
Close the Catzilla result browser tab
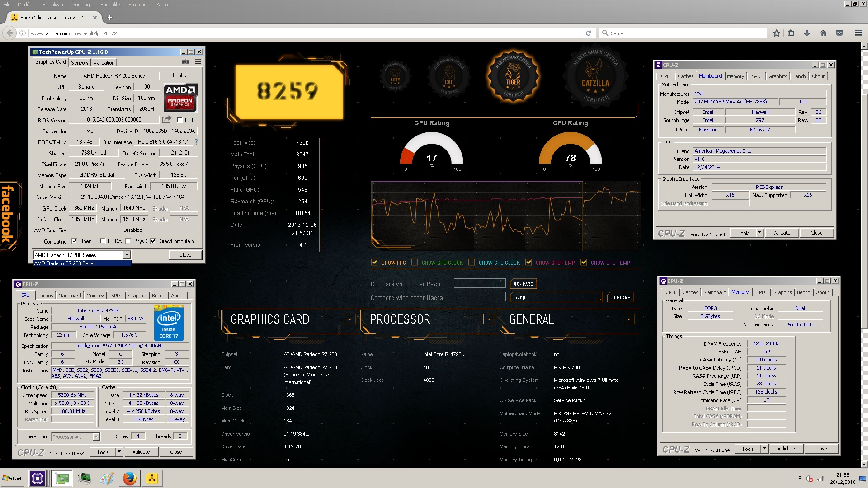click(x=95, y=18)
